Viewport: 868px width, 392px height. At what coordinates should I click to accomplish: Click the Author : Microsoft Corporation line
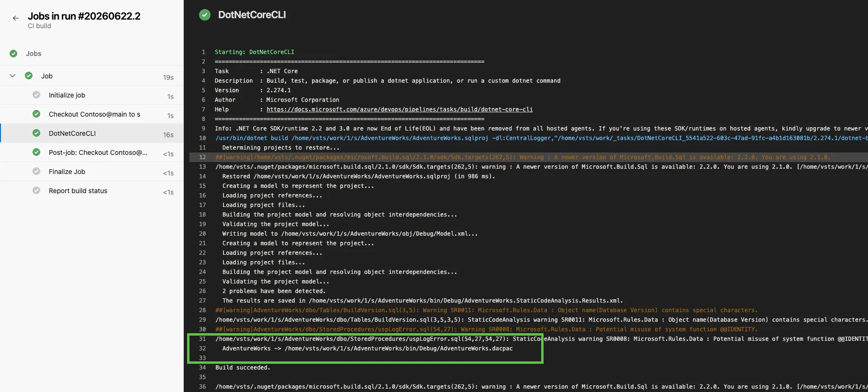[277, 100]
